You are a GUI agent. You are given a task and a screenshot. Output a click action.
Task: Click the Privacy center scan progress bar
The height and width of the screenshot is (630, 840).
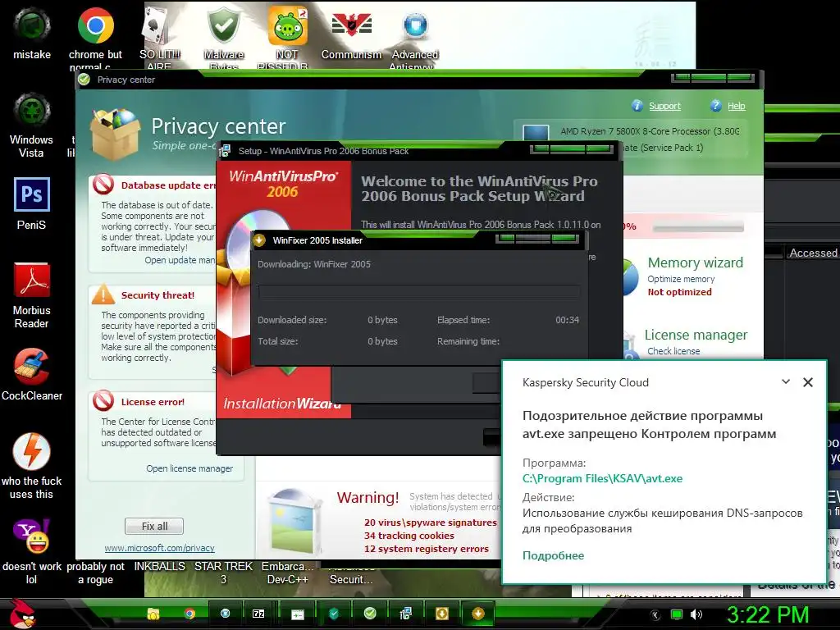[698, 227]
